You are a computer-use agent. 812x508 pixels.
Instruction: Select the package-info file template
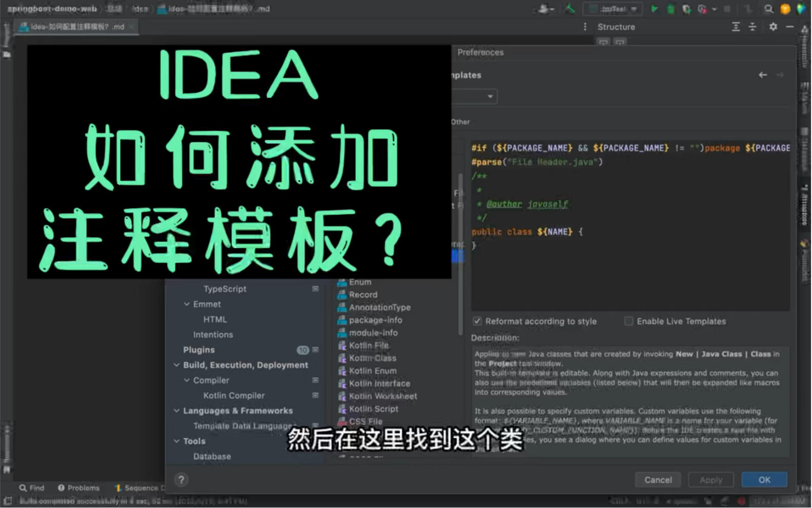pyautogui.click(x=370, y=320)
